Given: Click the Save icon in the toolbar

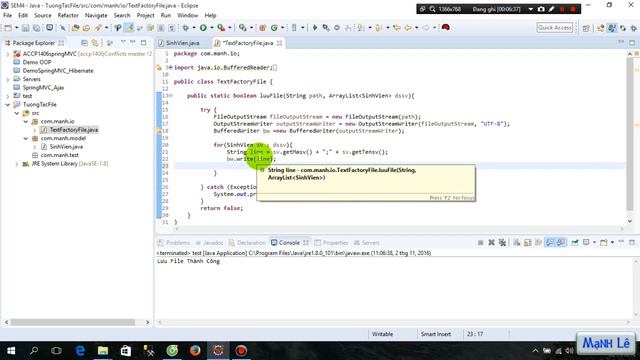Looking at the screenshot, I should (x=26, y=28).
